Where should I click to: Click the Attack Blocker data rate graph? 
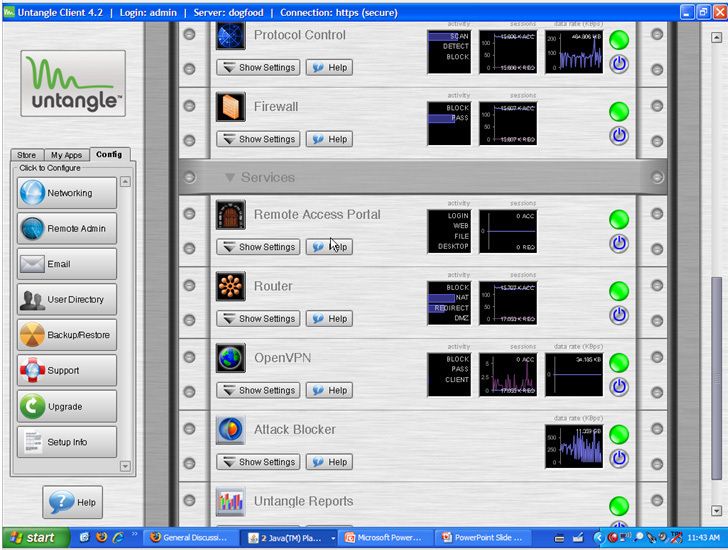[x=574, y=446]
